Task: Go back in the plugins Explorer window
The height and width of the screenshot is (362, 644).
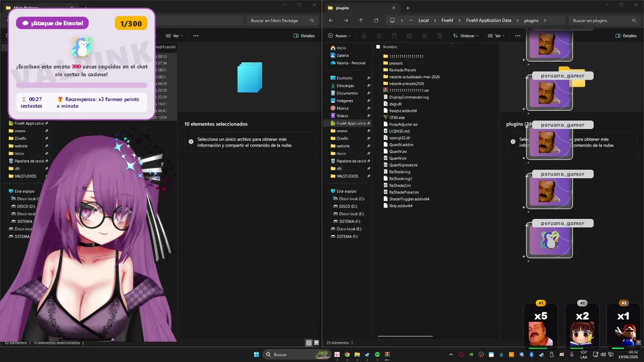Action: (x=331, y=21)
